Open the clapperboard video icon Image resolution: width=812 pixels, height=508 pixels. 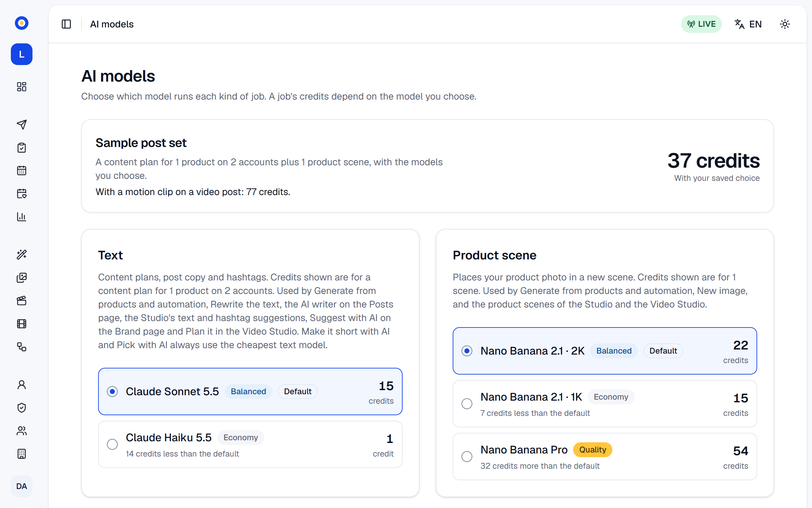pyautogui.click(x=22, y=301)
